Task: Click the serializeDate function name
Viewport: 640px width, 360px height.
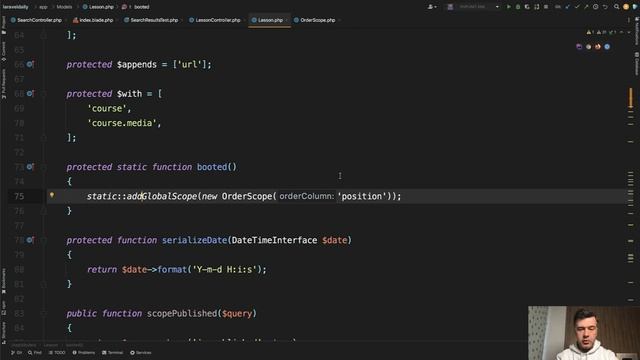Action: coord(194,240)
